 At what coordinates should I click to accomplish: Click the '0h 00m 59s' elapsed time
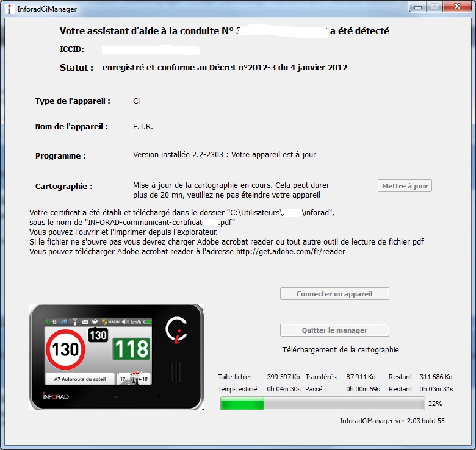tap(362, 389)
